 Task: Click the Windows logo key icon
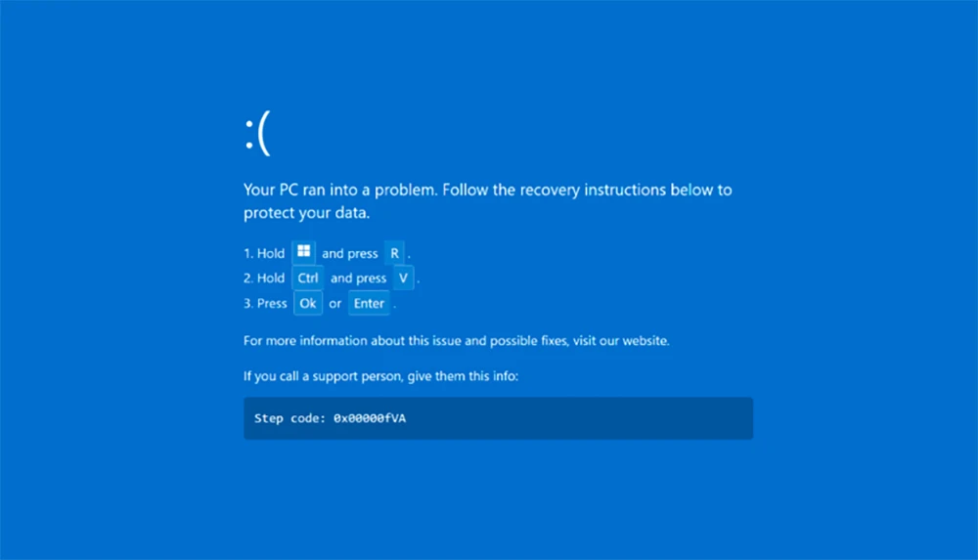pos(304,252)
